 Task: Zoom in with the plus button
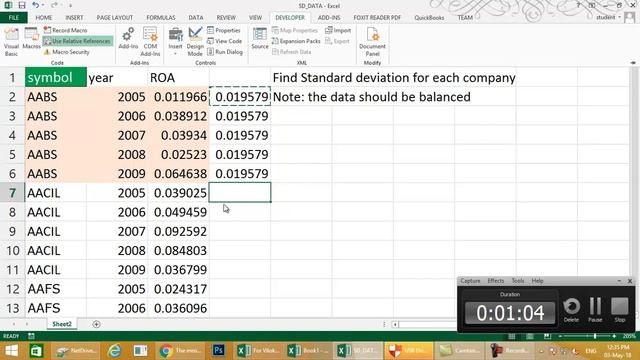[614, 336]
